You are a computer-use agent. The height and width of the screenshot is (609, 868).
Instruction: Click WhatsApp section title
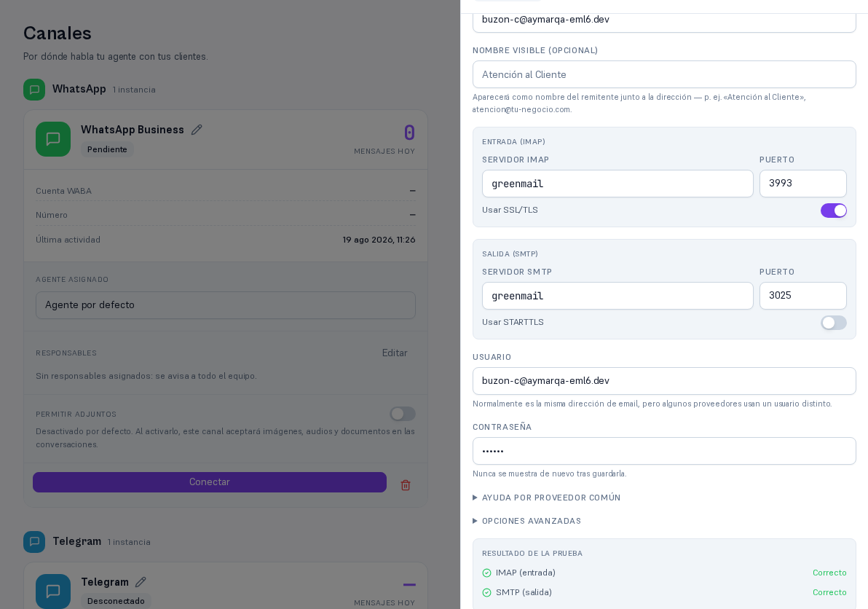click(79, 89)
